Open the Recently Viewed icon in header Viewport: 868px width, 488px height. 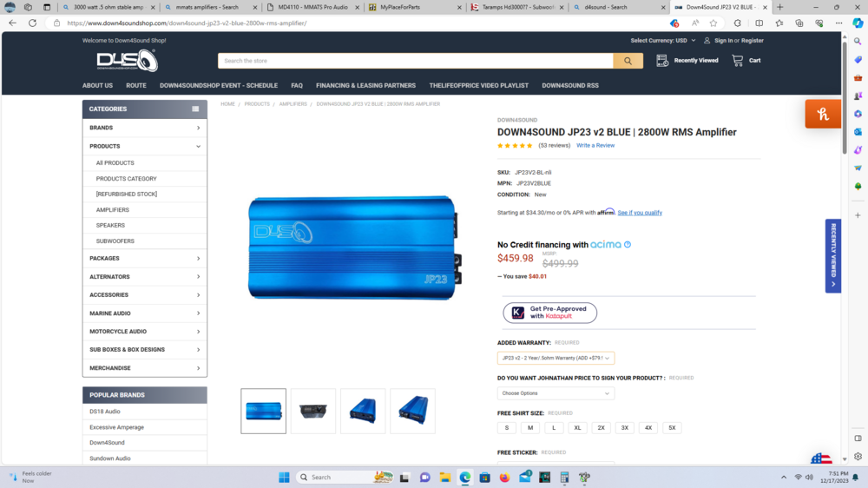click(662, 61)
